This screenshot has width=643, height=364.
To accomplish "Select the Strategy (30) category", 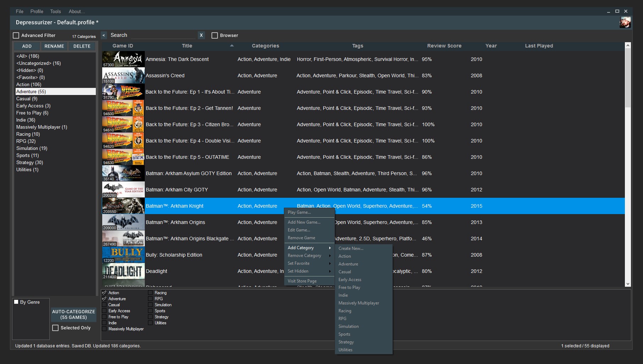I will [55, 162].
